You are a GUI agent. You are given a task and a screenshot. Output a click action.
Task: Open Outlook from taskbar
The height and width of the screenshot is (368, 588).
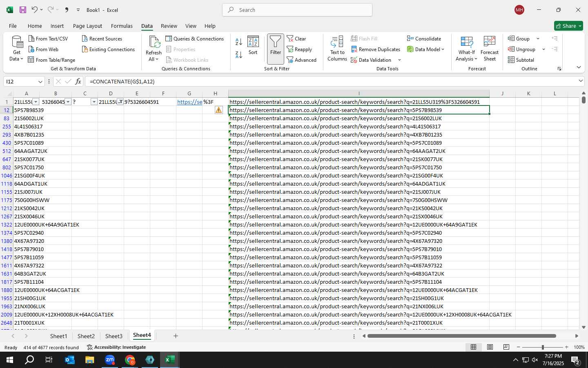pyautogui.click(x=69, y=360)
